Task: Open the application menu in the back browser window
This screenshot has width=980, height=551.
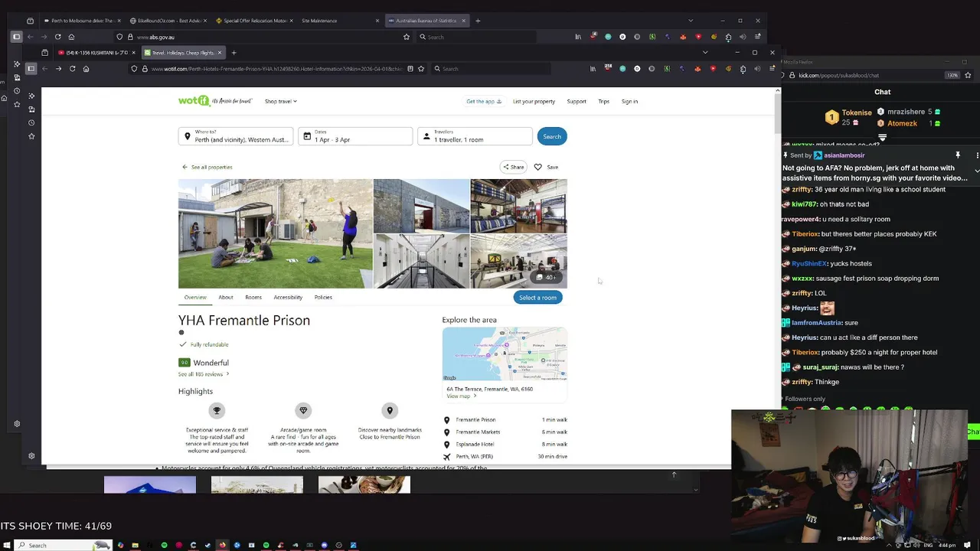Action: (757, 37)
